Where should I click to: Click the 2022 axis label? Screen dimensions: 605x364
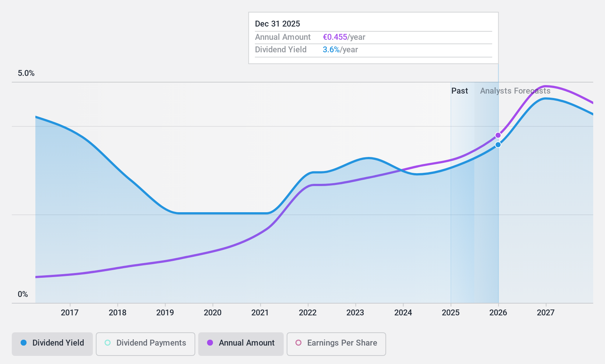point(308,313)
